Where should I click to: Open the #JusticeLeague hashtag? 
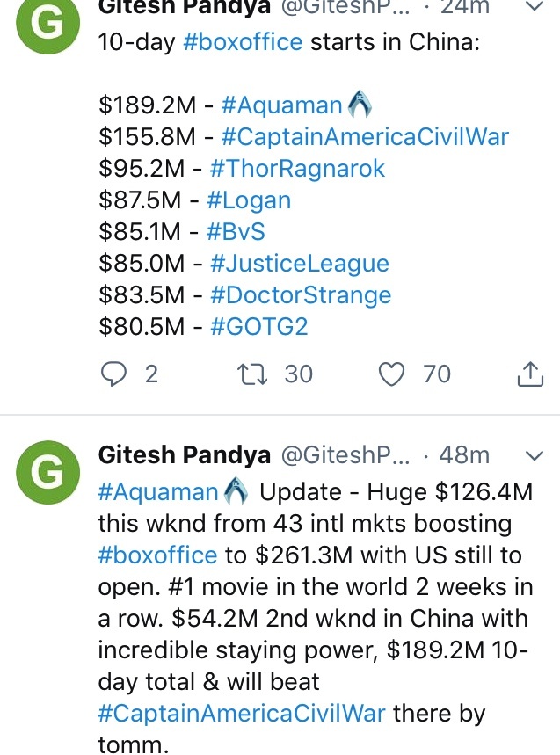300,264
